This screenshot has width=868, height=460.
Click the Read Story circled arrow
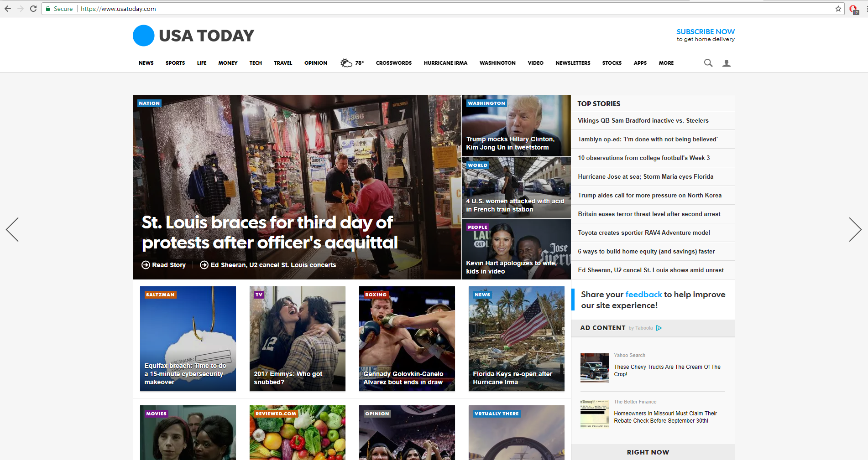tap(146, 265)
